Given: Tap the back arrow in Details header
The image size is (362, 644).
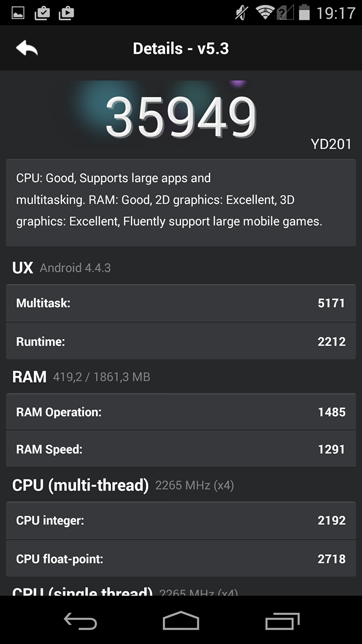Looking at the screenshot, I should tap(27, 48).
